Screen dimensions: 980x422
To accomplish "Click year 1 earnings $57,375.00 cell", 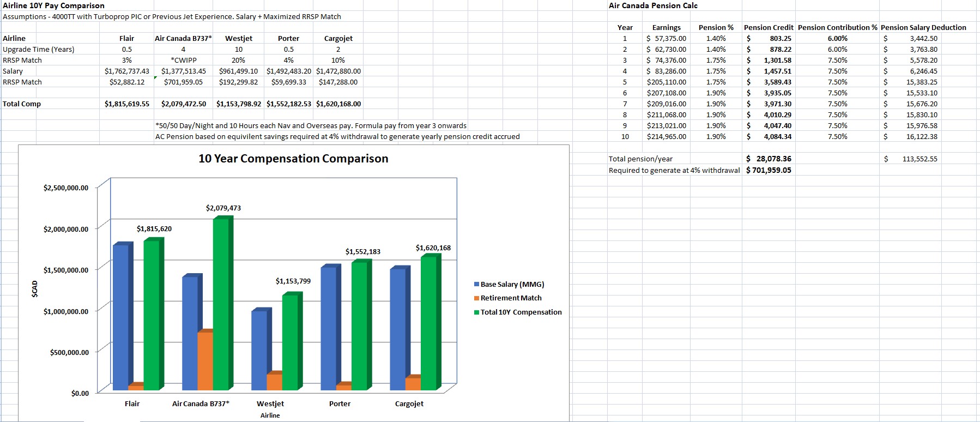I will click(x=666, y=38).
